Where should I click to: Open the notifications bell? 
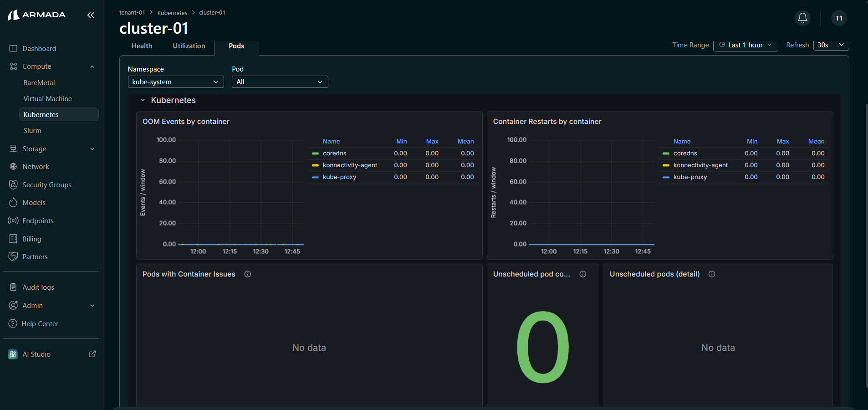tap(802, 18)
